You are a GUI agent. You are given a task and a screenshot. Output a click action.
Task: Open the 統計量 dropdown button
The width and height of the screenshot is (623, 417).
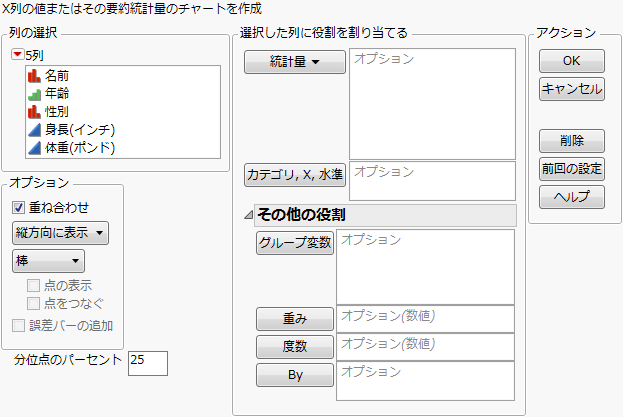[x=295, y=62]
